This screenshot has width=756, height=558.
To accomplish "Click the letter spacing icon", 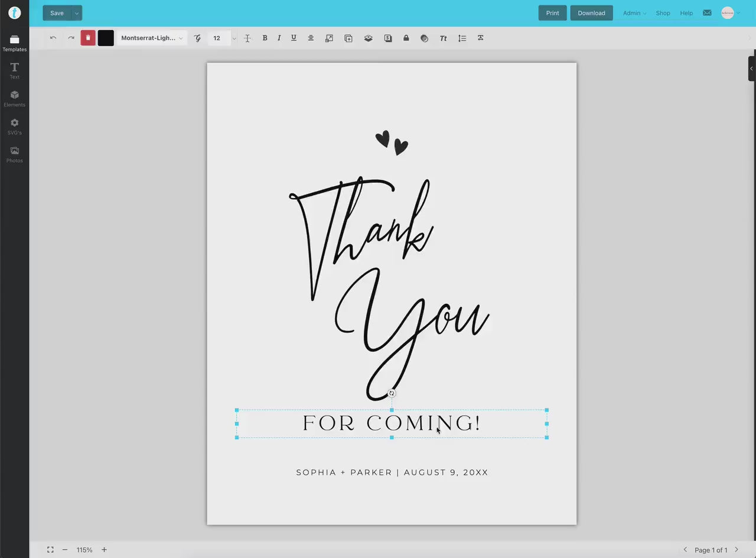I will (247, 38).
